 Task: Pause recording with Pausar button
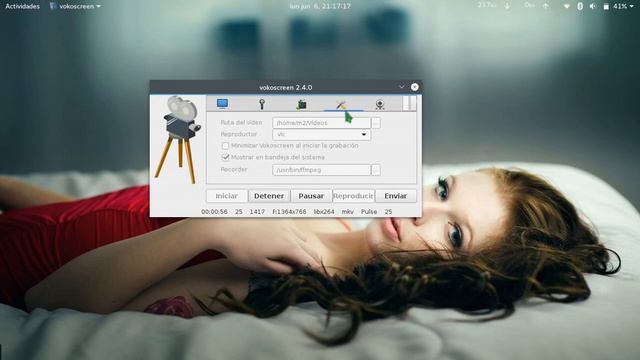click(311, 196)
